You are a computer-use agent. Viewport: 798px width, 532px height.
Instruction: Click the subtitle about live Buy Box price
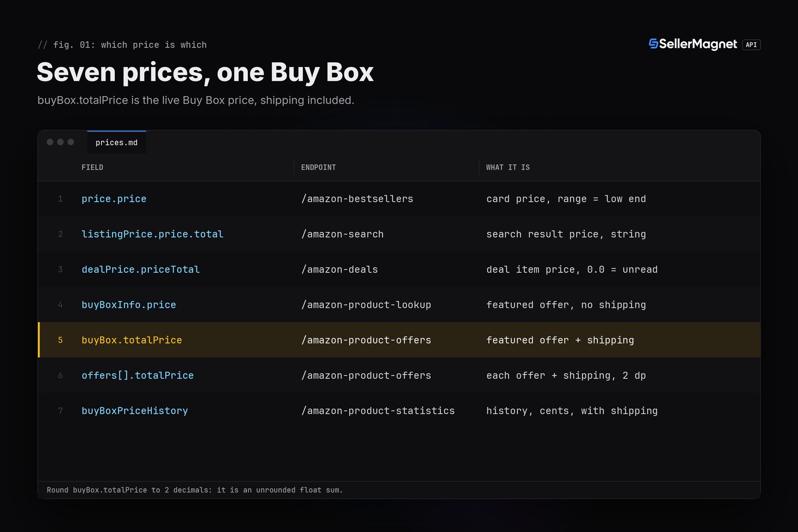click(196, 100)
